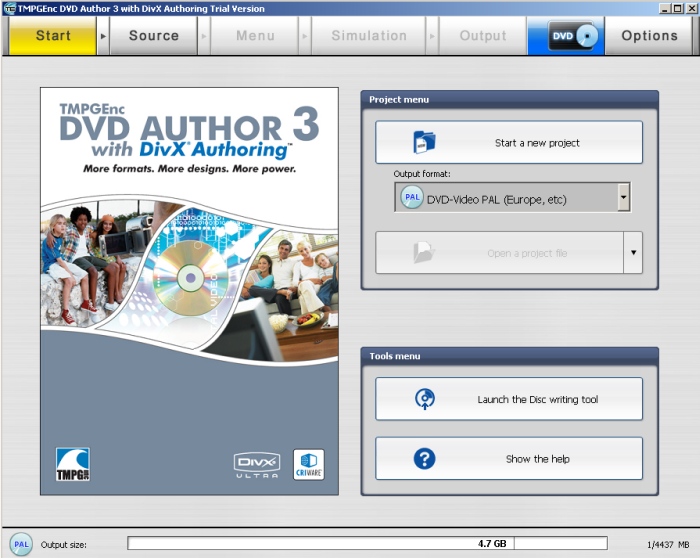This screenshot has width=700, height=558.
Task: Open the Start stage tab
Action: [x=53, y=36]
